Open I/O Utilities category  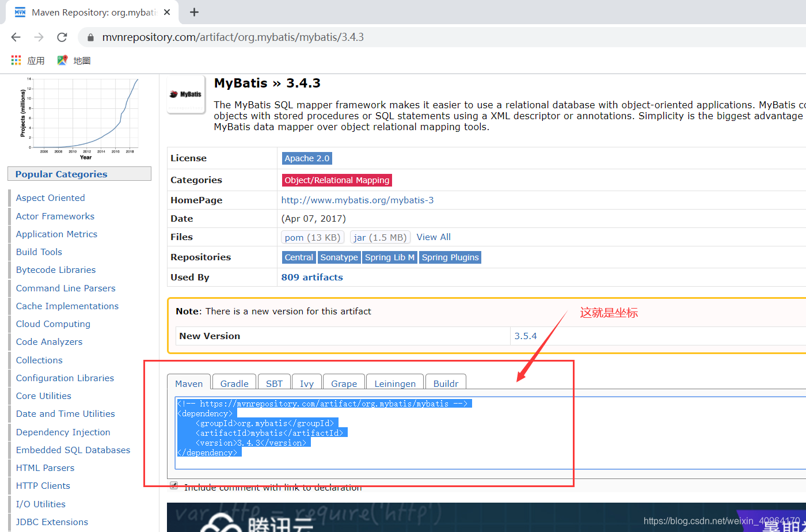[41, 504]
